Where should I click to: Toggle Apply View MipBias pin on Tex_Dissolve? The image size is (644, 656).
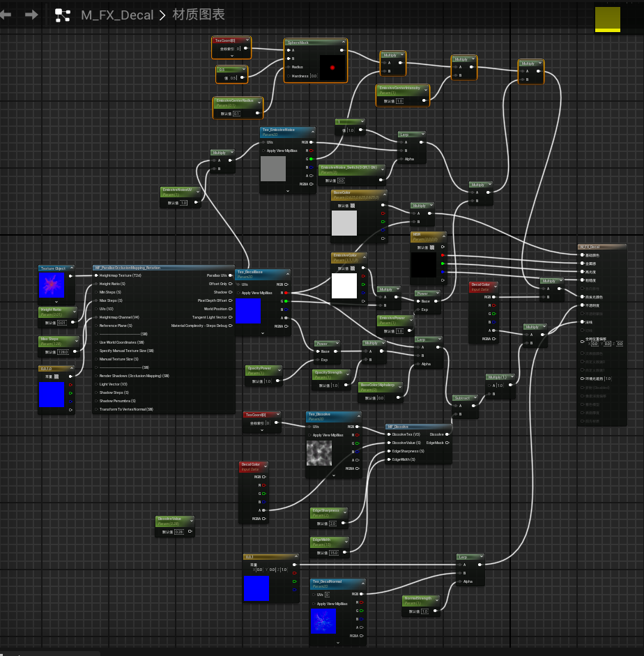click(309, 435)
